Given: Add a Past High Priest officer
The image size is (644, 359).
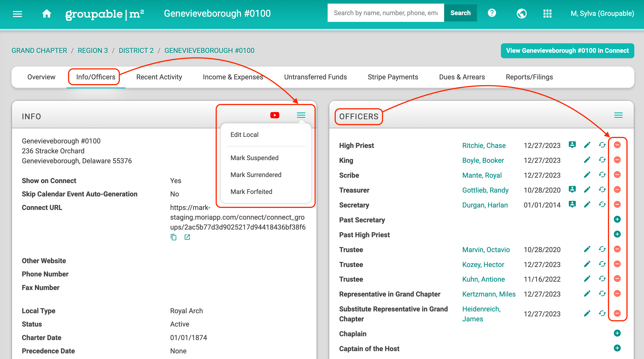Looking at the screenshot, I should pos(617,235).
